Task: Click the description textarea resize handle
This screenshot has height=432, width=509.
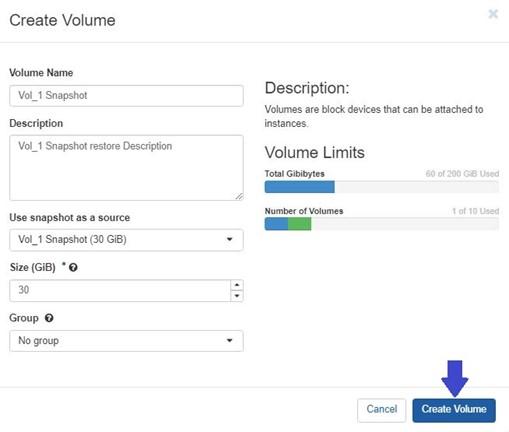Action: click(239, 196)
